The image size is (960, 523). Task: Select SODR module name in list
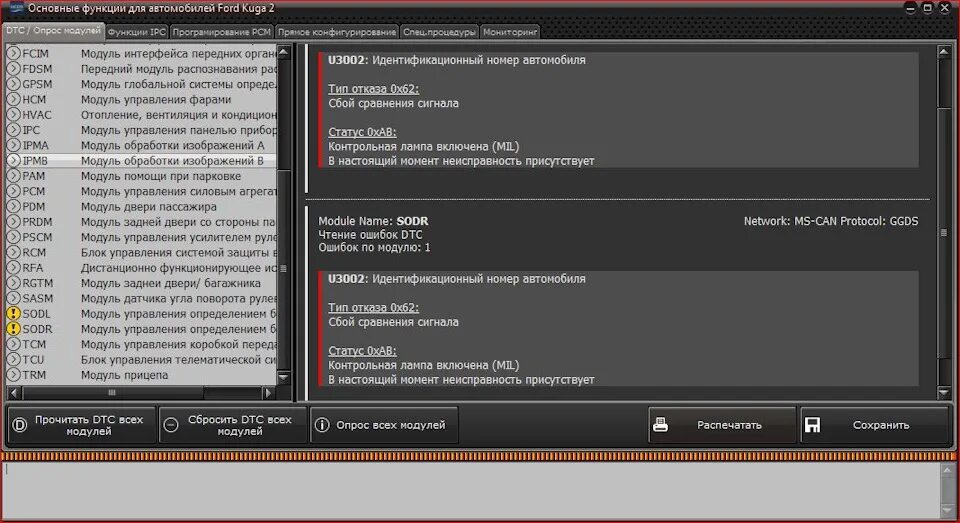(37, 329)
